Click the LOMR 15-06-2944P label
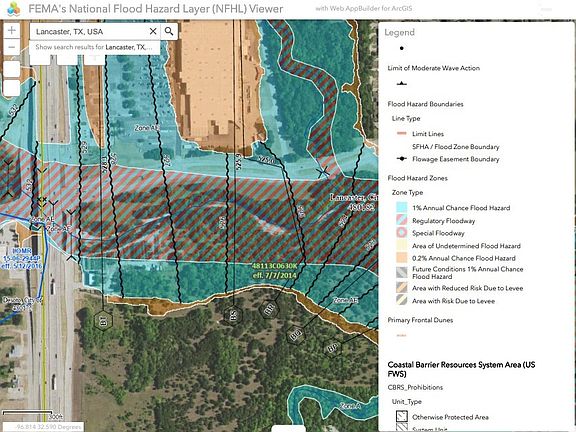This screenshot has height=432, width=576. 22,258
